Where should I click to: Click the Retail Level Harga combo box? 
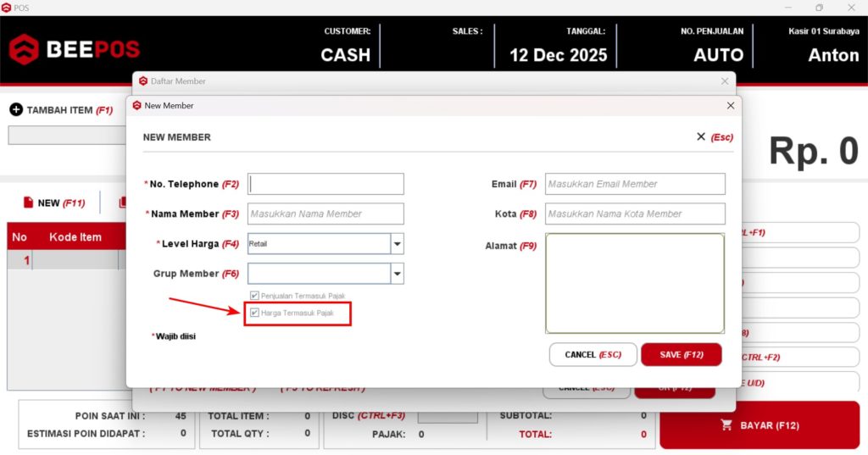coord(319,244)
